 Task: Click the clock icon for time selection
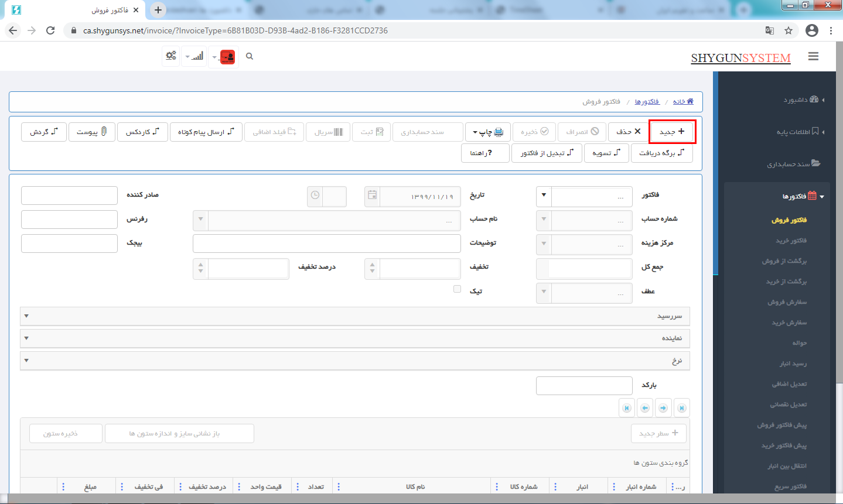314,196
